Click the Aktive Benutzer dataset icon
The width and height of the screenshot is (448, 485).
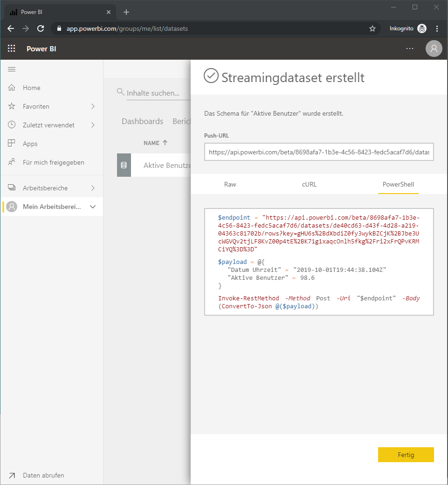click(124, 165)
